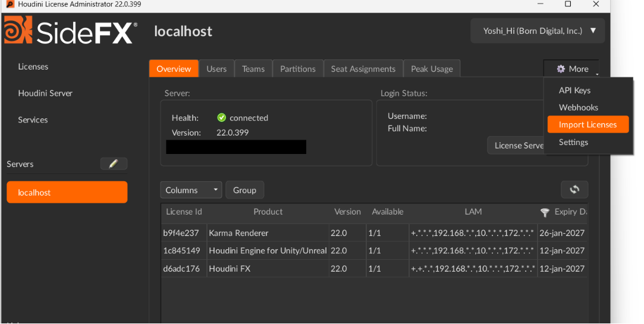Close the License Administrator window
644x324 pixels.
tap(596, 4)
